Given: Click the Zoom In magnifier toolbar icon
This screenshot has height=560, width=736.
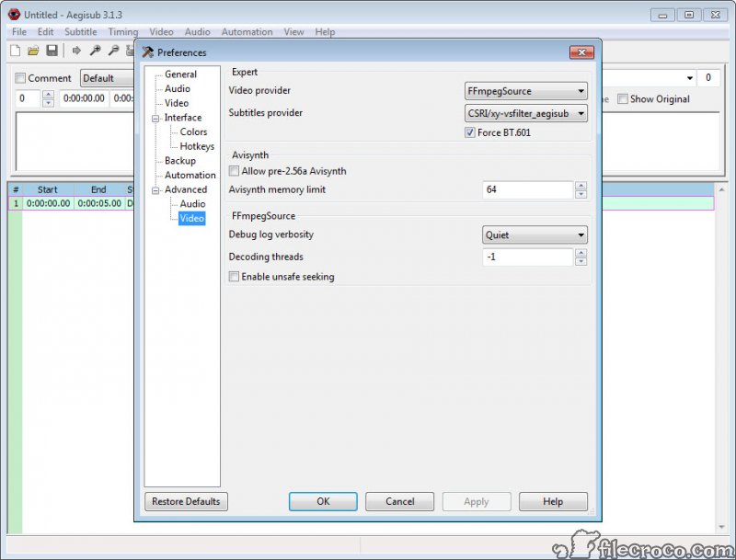Looking at the screenshot, I should [95, 51].
